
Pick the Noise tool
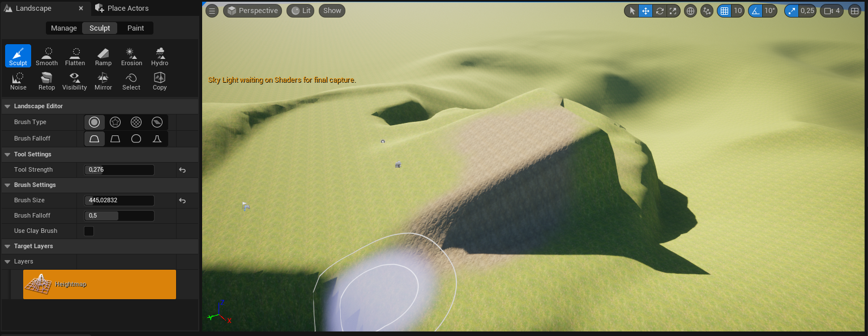(x=18, y=80)
